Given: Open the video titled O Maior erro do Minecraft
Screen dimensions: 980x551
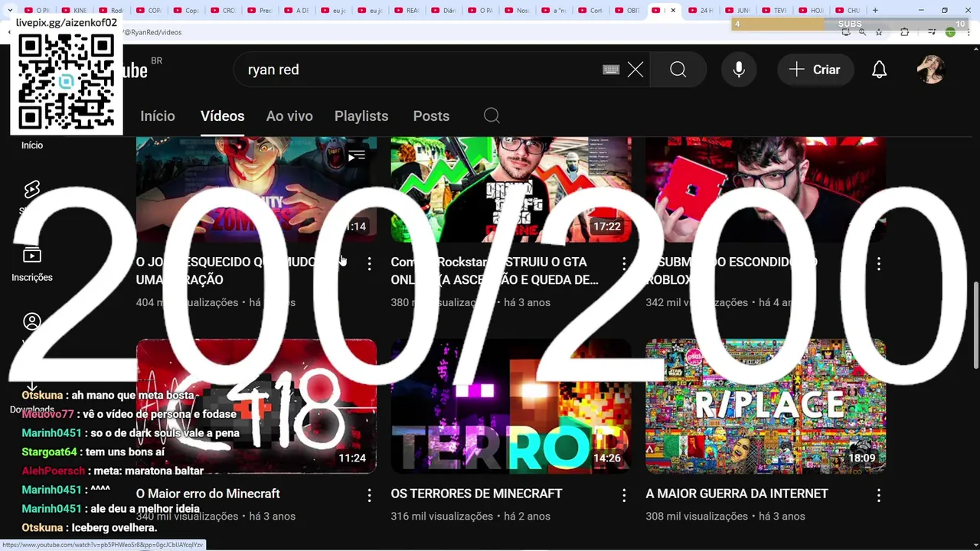Looking at the screenshot, I should click(207, 494).
